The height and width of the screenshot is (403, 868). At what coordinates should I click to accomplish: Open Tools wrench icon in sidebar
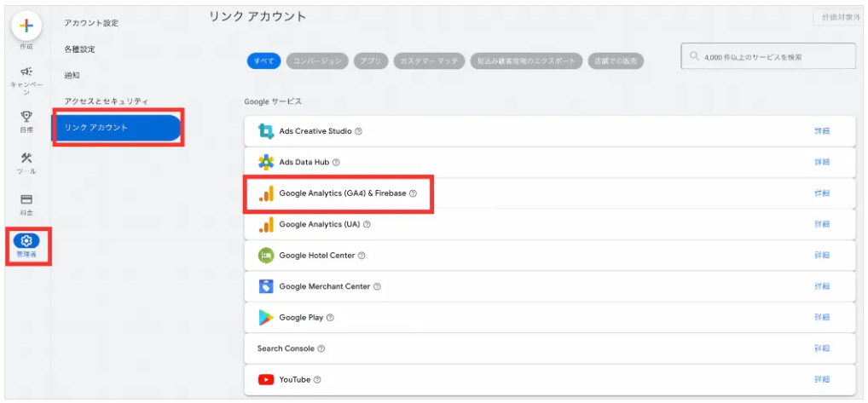pyautogui.click(x=26, y=158)
